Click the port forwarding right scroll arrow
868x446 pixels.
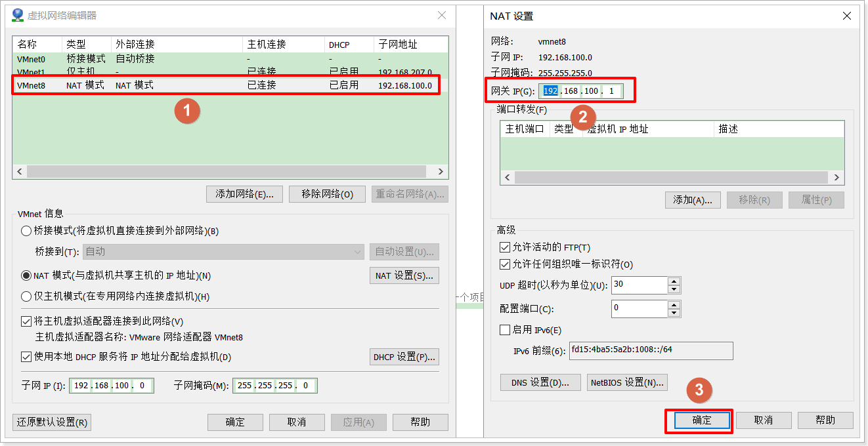pos(837,178)
